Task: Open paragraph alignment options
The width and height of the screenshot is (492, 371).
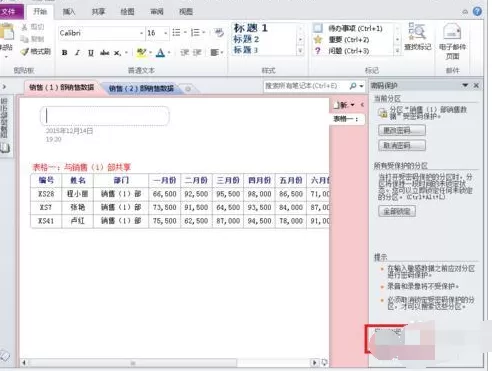Action: coord(216,52)
